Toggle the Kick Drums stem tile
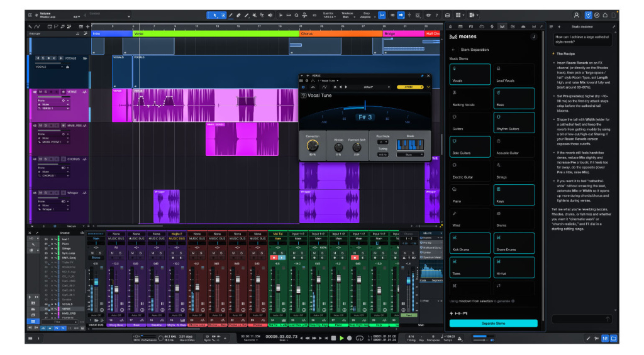644x355 pixels. pyautogui.click(x=470, y=243)
